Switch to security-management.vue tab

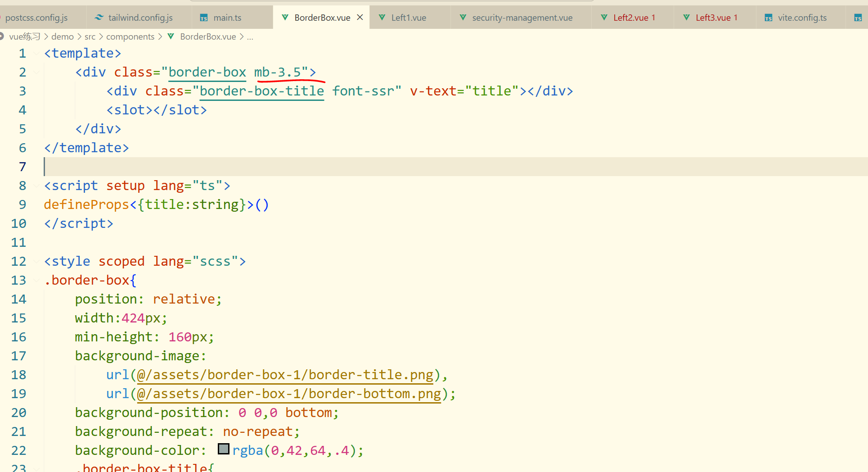(522, 18)
